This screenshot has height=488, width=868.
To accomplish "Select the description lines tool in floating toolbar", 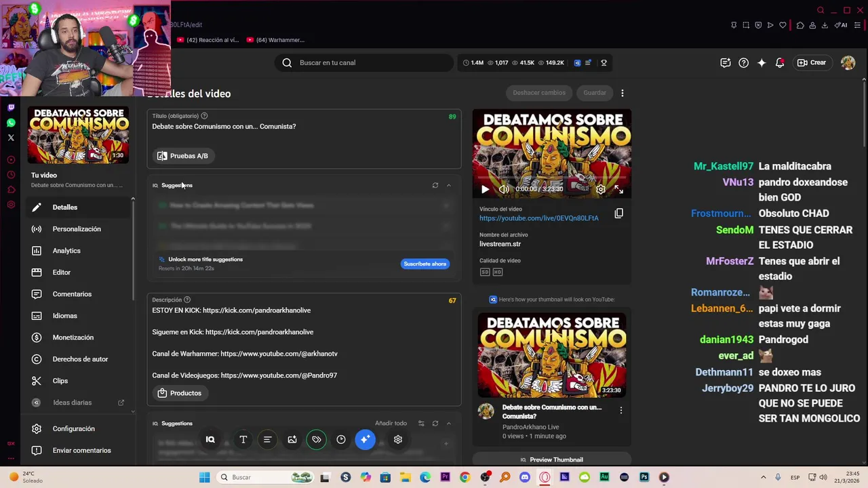I will 267,439.
